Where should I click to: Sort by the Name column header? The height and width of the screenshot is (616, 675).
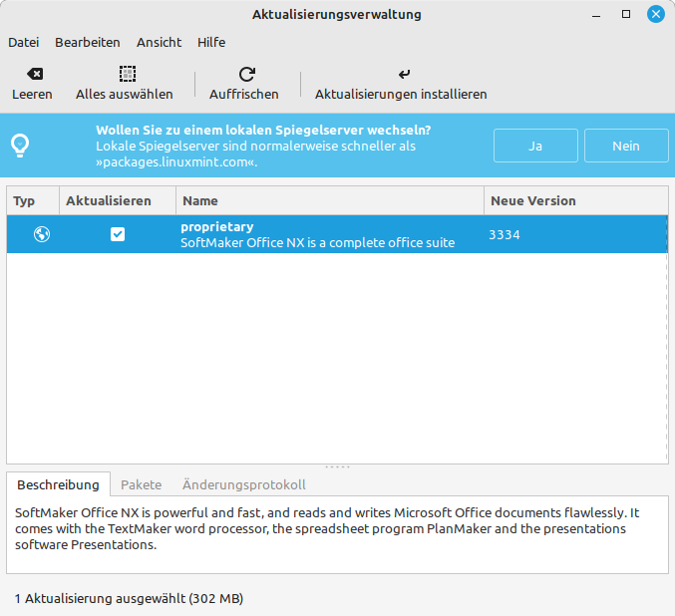pos(330,200)
